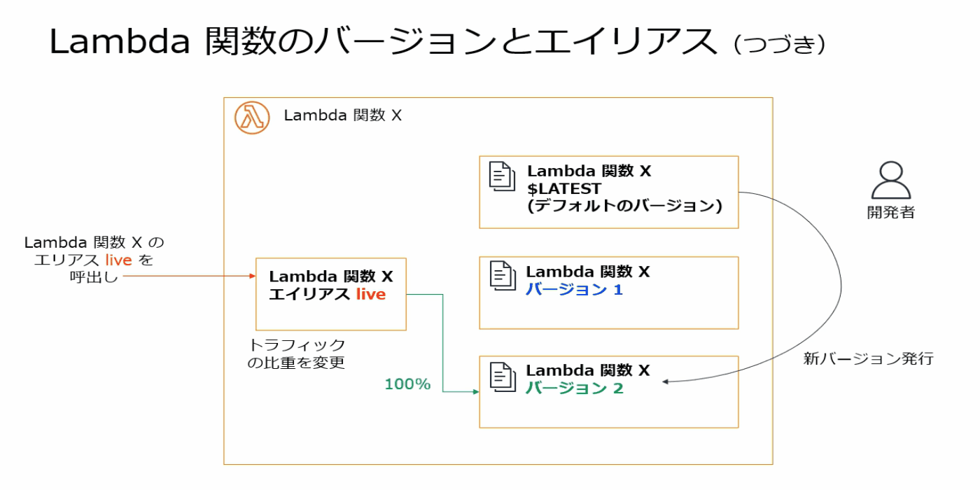The height and width of the screenshot is (490, 980).
Task: Click the 開発者 label under the person
Action: click(890, 212)
